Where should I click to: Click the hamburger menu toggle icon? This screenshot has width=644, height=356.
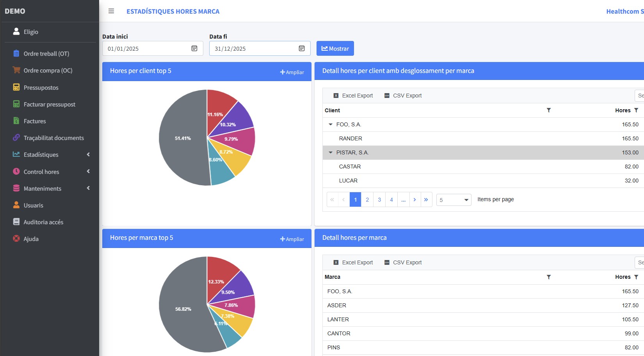click(111, 11)
